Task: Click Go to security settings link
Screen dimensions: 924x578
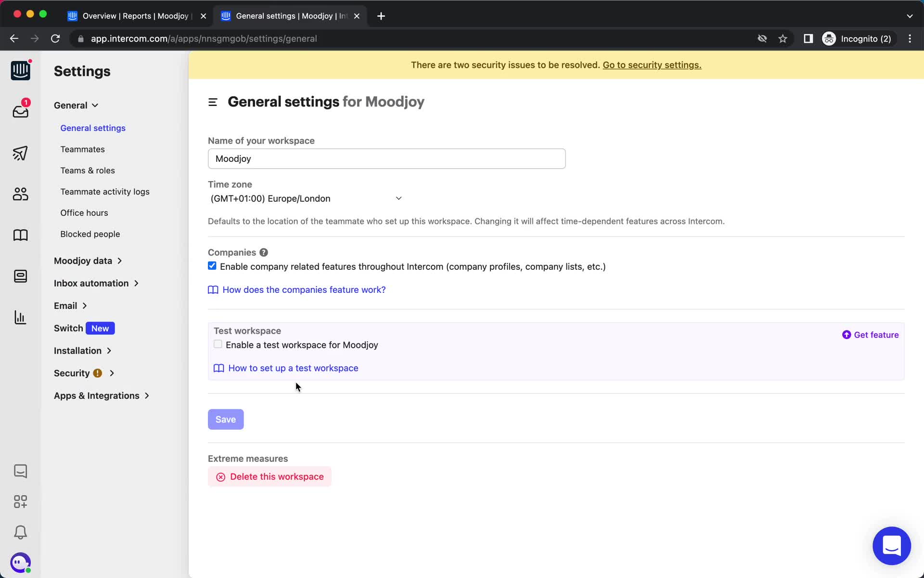Action: 652,65
